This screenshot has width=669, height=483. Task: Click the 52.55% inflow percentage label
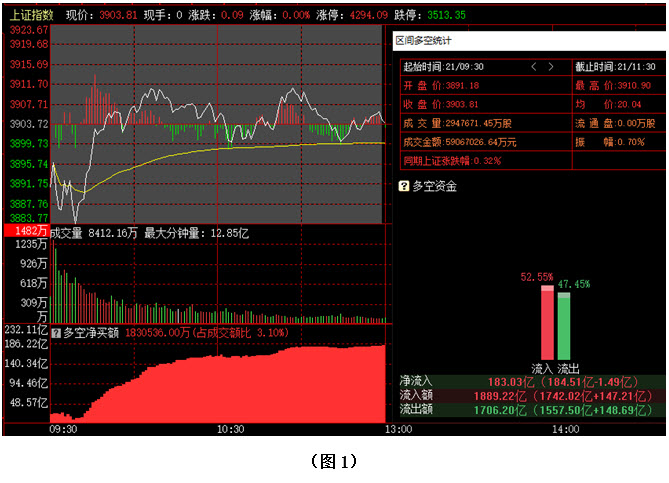(x=537, y=277)
